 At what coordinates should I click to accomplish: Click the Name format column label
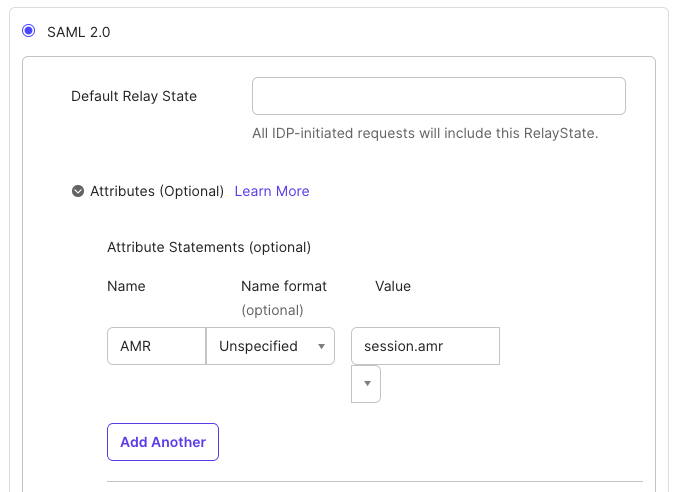point(284,286)
